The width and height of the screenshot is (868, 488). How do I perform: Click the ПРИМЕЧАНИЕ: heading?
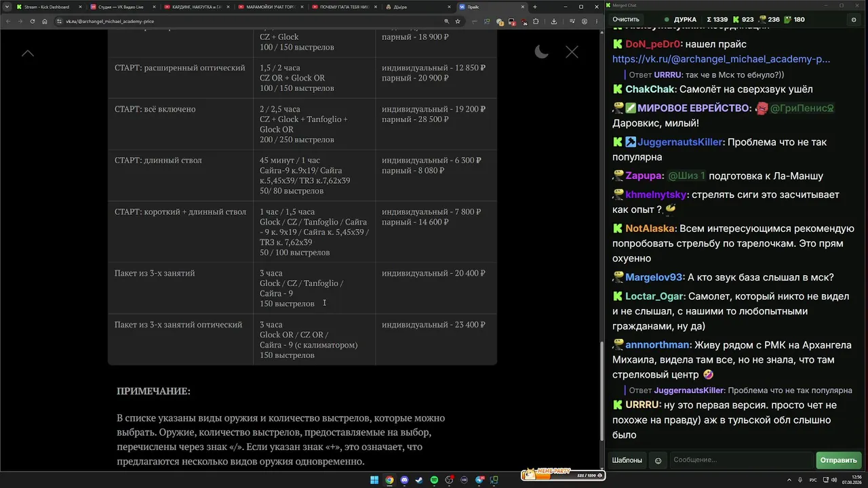pyautogui.click(x=153, y=391)
